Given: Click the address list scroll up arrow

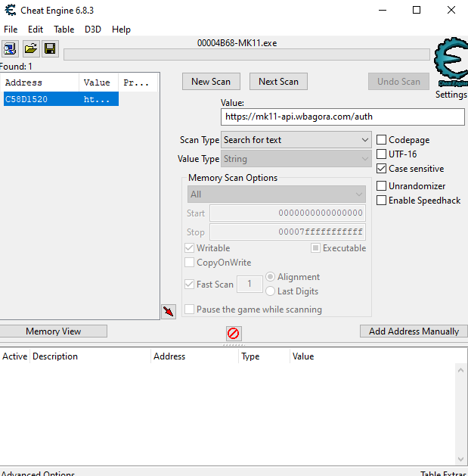Looking at the screenshot, I should point(460,370).
